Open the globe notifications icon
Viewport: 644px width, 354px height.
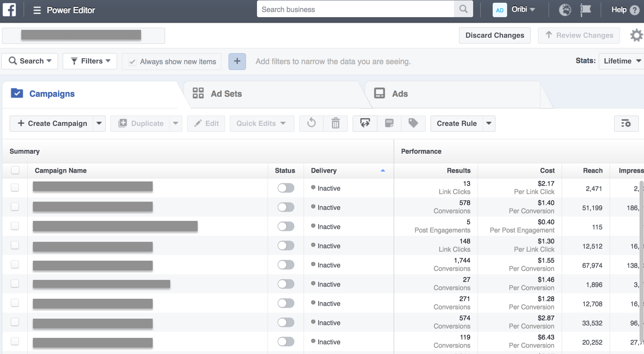tap(565, 10)
